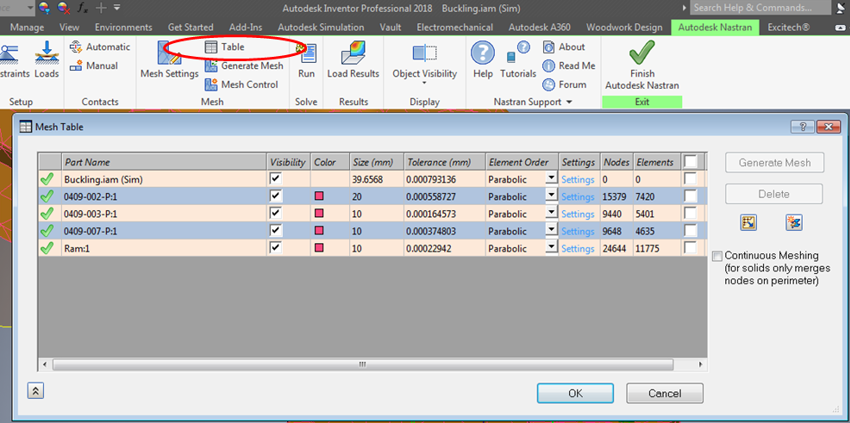Click the yellow mesh icon button below Delete

[x=748, y=222]
